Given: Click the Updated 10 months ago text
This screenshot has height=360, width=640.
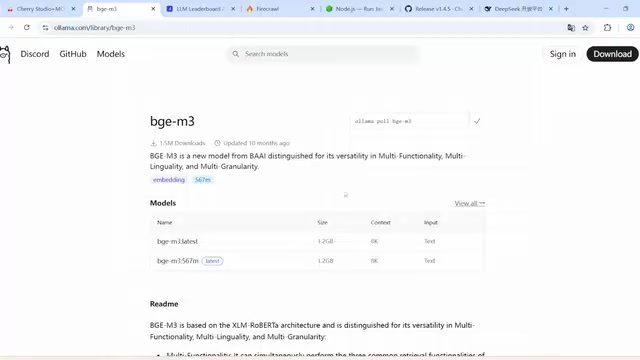Looking at the screenshot, I should coord(256,143).
